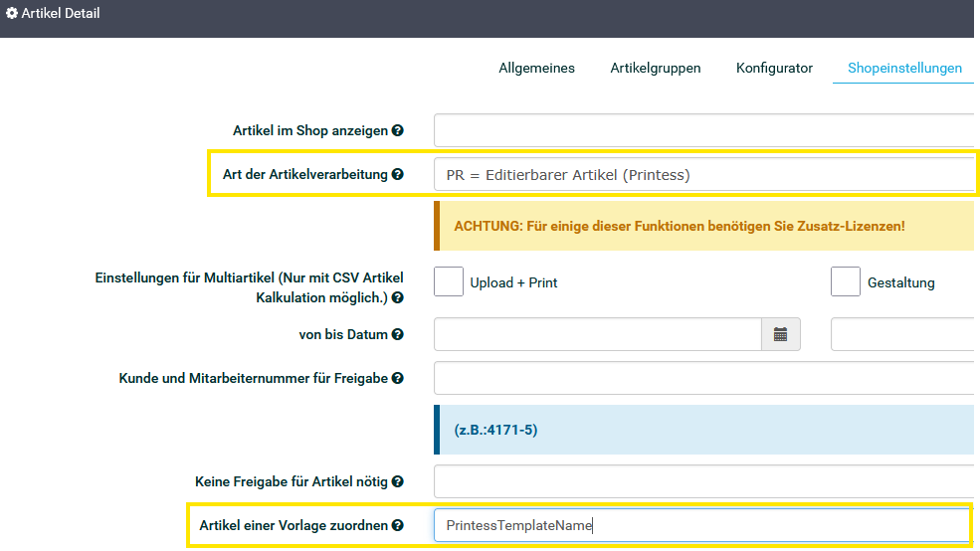Click help icon beside Art der Artikelverarbeitung
Image resolution: width=980 pixels, height=551 pixels.
[x=398, y=174]
